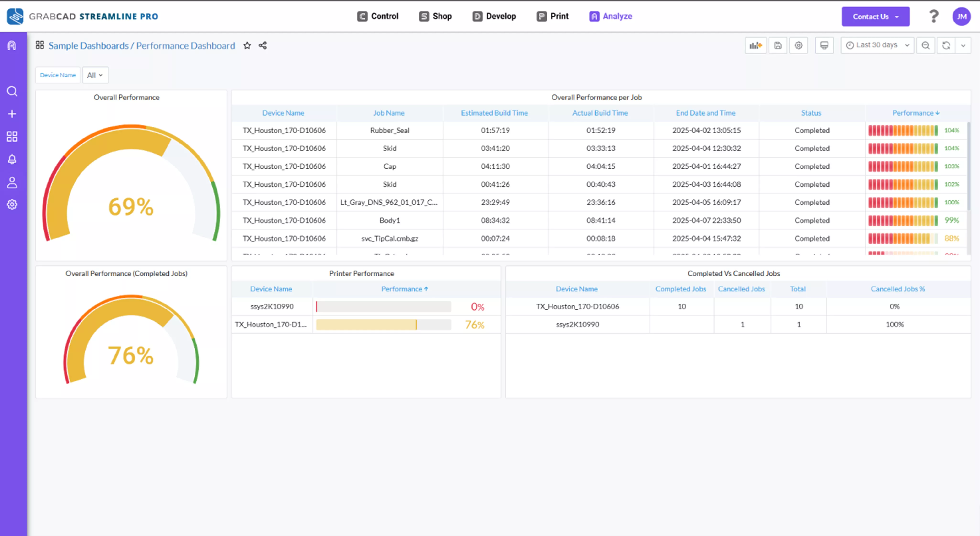Open search from the sidebar magnifier icon
This screenshot has width=980, height=536.
tap(12, 91)
